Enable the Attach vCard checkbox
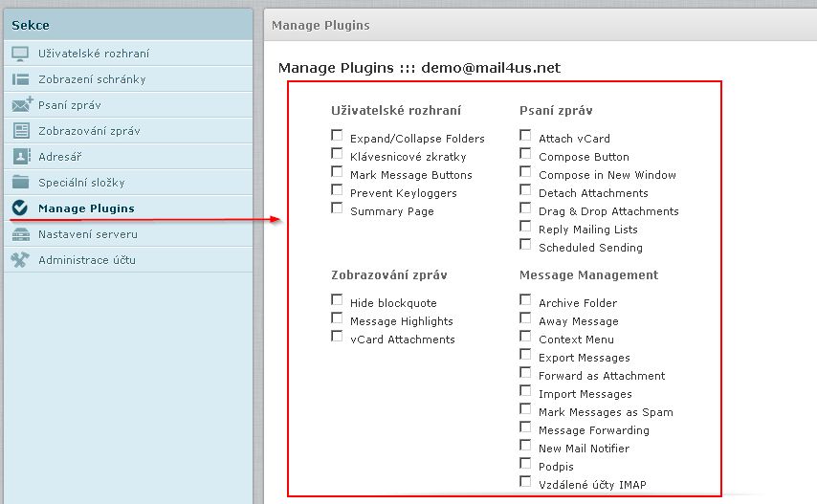This screenshot has height=504, width=817. (x=526, y=136)
